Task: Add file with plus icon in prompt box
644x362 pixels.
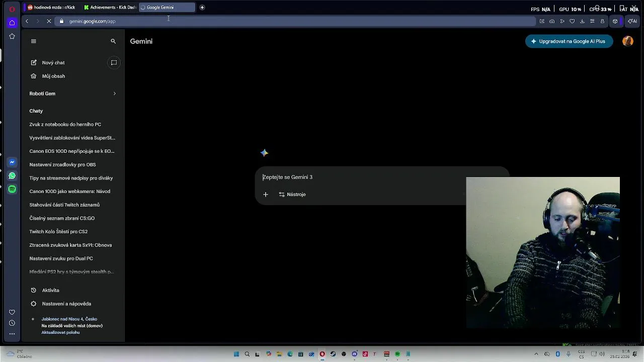Action: coord(266,195)
